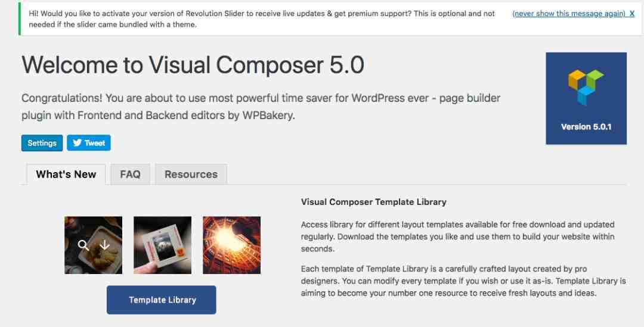Click the Twitter bird icon
Screen dimensions: 644x327
[77, 143]
